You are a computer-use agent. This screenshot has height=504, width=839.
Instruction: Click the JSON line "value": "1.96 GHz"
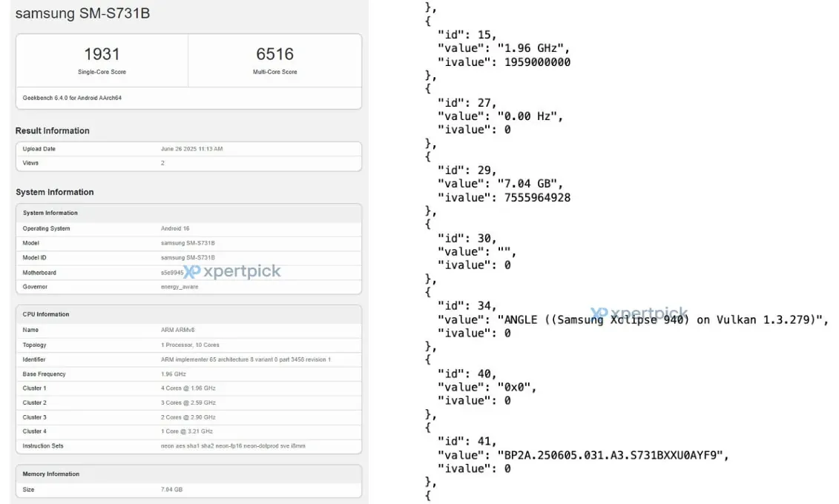[x=504, y=48]
